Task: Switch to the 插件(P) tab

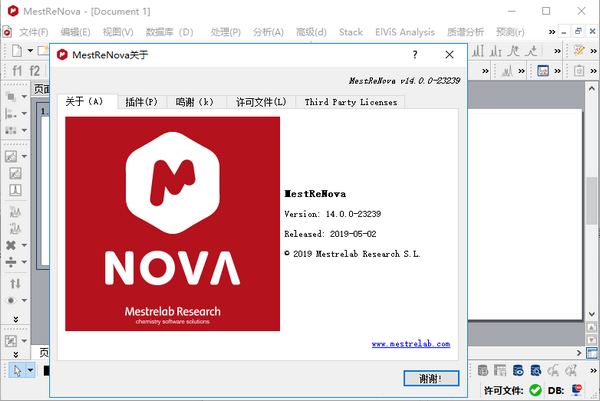Action: [x=141, y=102]
